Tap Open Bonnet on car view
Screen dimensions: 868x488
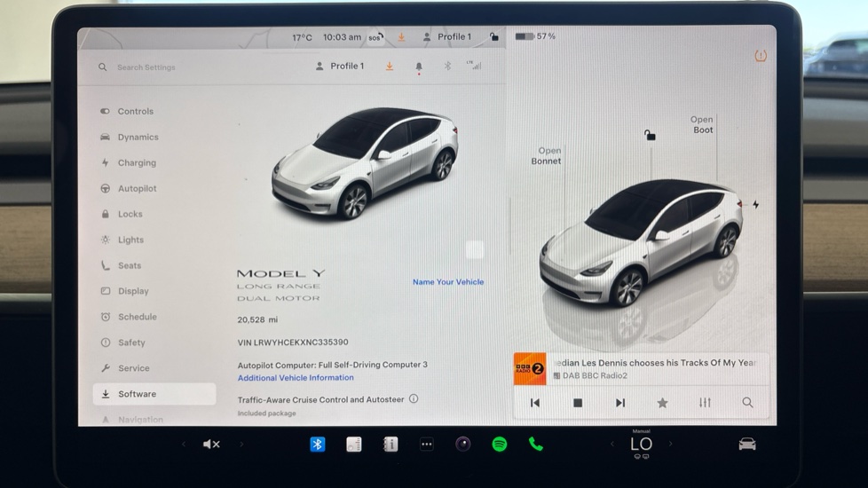[546, 155]
